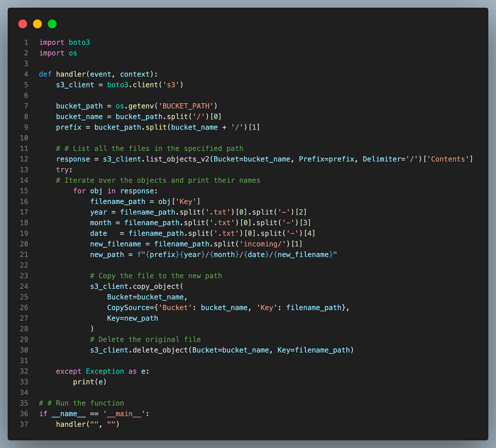Click the bucket_name = bucket_path.split line
The width and height of the screenshot is (496, 448).
tap(139, 117)
